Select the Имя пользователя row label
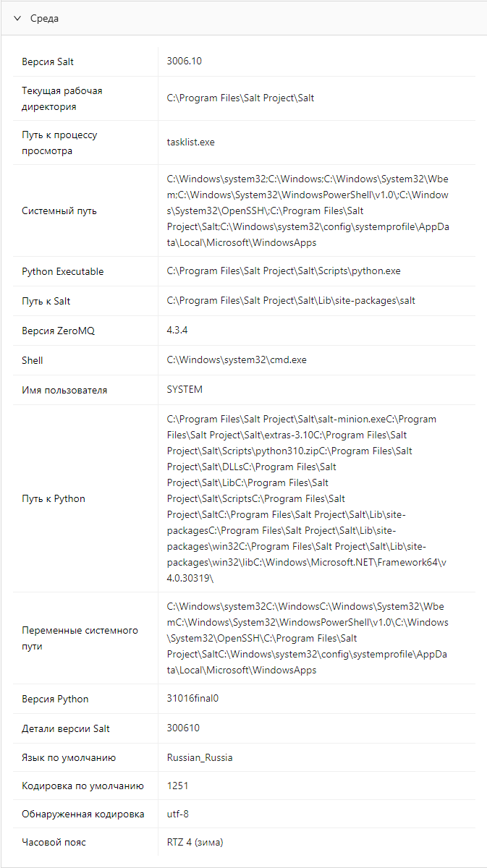487x868 pixels. click(x=64, y=390)
